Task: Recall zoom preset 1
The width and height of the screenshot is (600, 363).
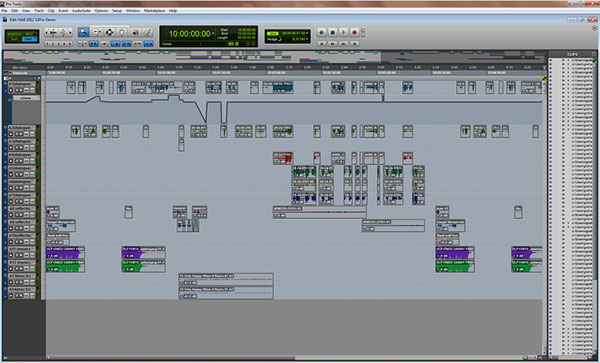Action: (47, 44)
